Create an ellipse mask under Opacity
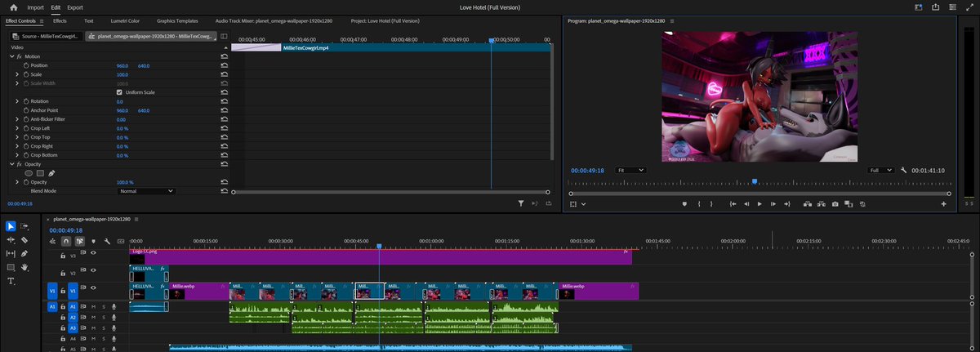The height and width of the screenshot is (352, 980). point(29,173)
